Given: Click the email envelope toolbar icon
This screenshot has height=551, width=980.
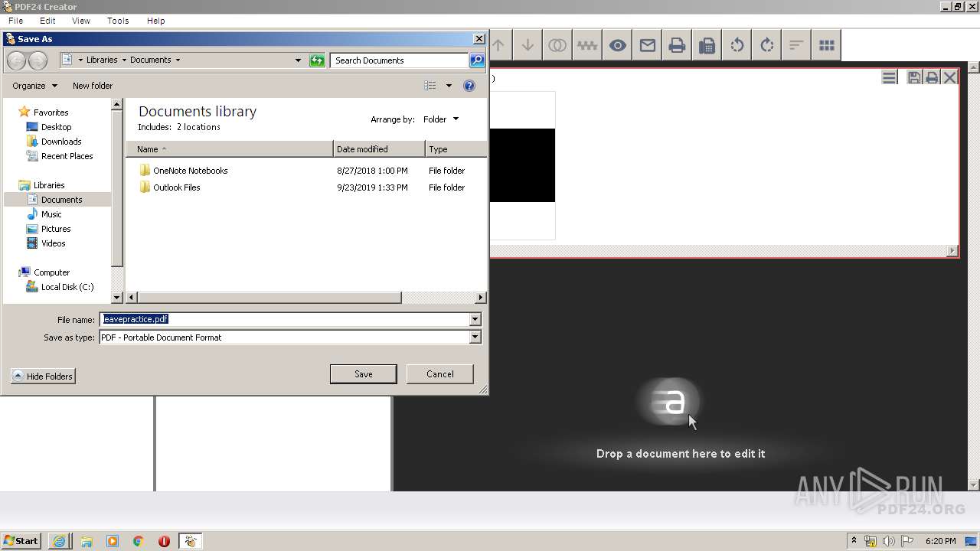Looking at the screenshot, I should pos(647,45).
